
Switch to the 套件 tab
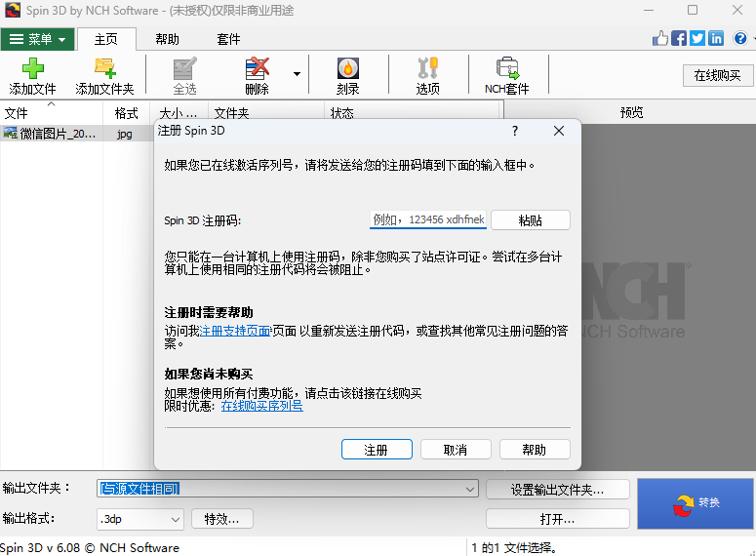click(228, 39)
